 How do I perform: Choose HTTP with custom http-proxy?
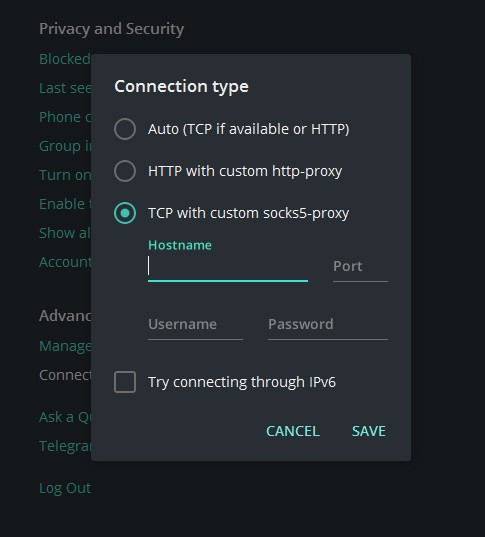coord(125,171)
